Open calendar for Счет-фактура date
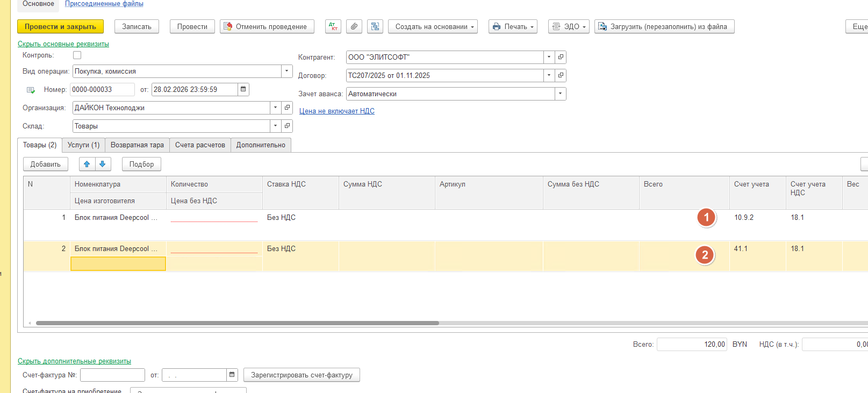This screenshot has height=393, width=868. point(232,375)
